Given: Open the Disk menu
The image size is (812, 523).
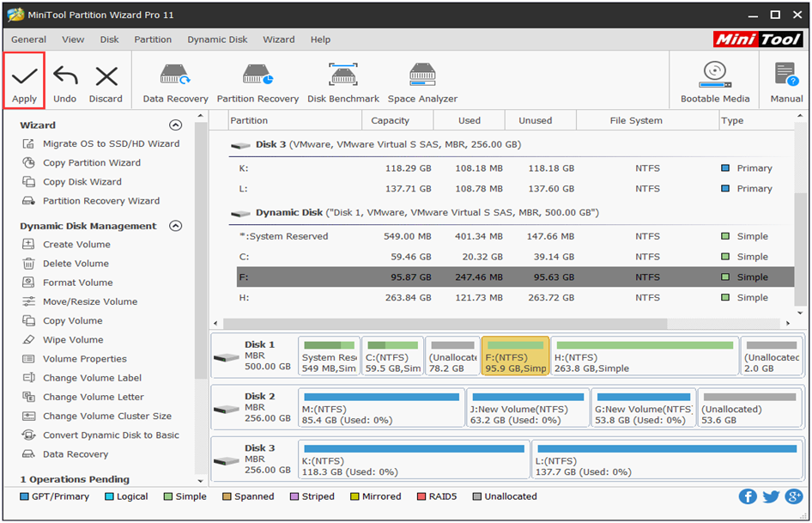Looking at the screenshot, I should (109, 40).
